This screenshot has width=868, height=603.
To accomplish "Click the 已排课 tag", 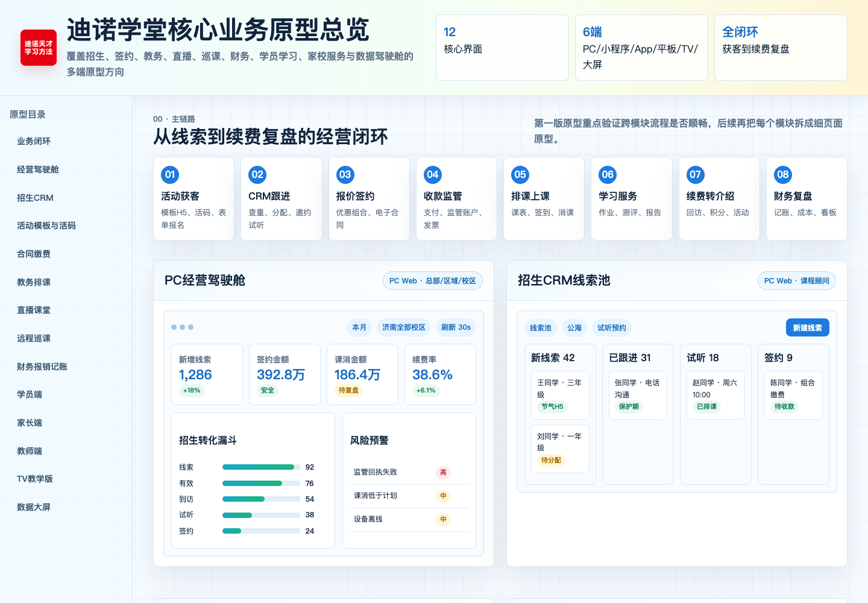I will [x=706, y=406].
